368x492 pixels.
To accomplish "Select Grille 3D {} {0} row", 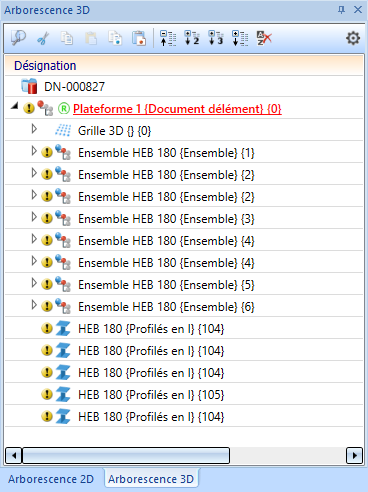I will 114,131.
